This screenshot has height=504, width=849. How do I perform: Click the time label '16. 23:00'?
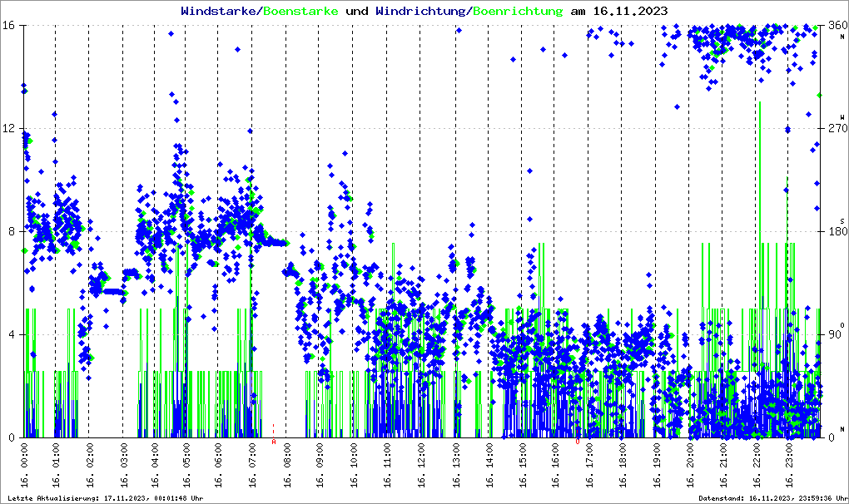coord(789,465)
